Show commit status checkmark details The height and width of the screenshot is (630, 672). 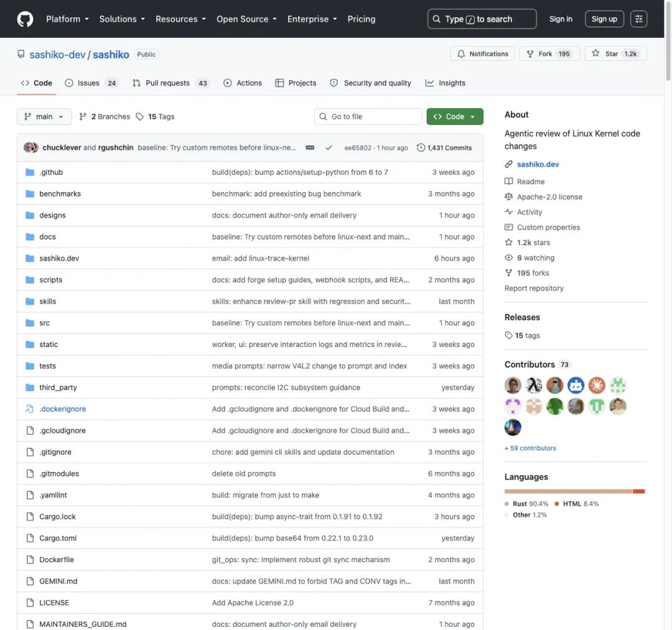pos(329,147)
